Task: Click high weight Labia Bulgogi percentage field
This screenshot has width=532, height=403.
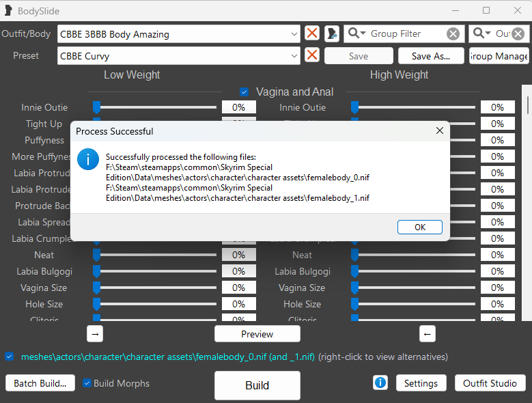Action: pos(497,271)
